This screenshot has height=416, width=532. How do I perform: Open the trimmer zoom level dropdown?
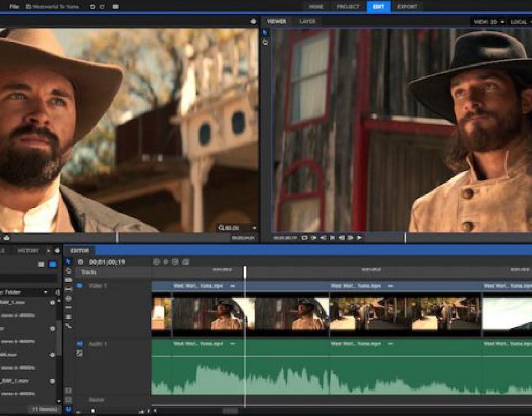pos(237,228)
